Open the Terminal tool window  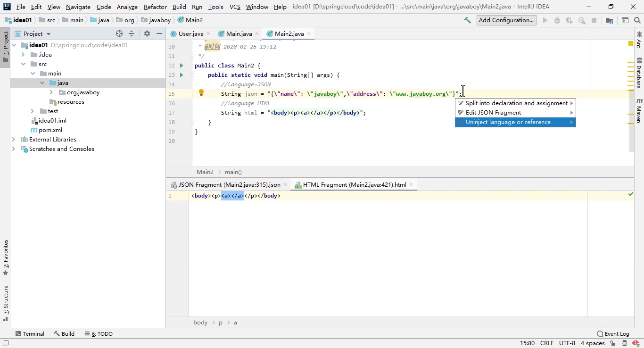pos(30,334)
